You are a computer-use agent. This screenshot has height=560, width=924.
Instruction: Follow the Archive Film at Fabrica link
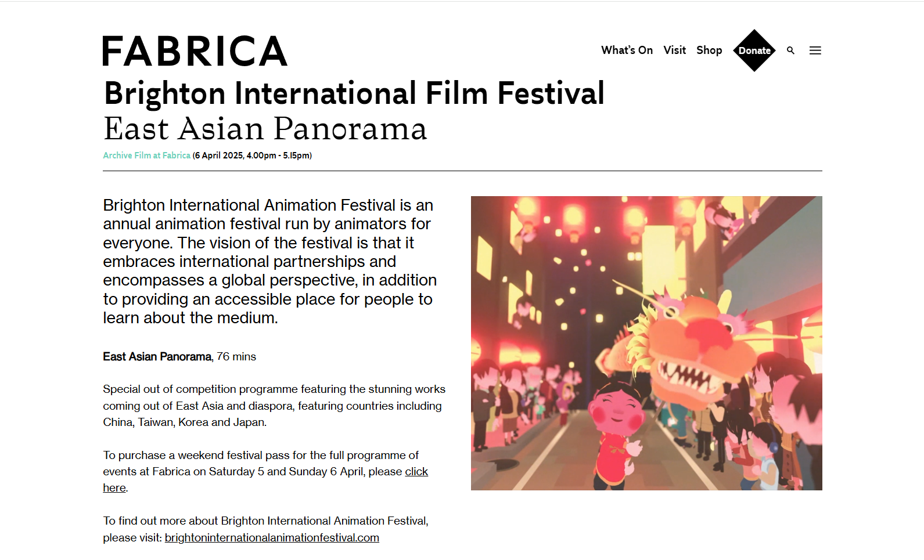[x=146, y=156]
